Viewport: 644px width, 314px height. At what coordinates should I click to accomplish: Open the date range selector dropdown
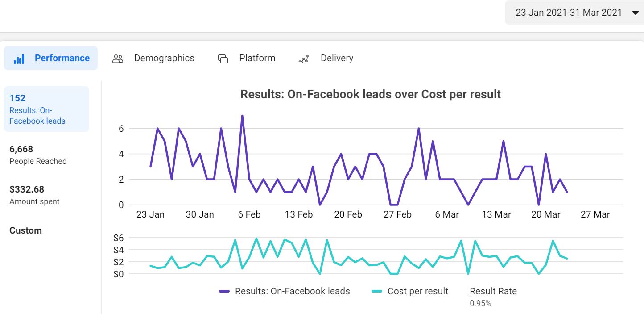574,13
